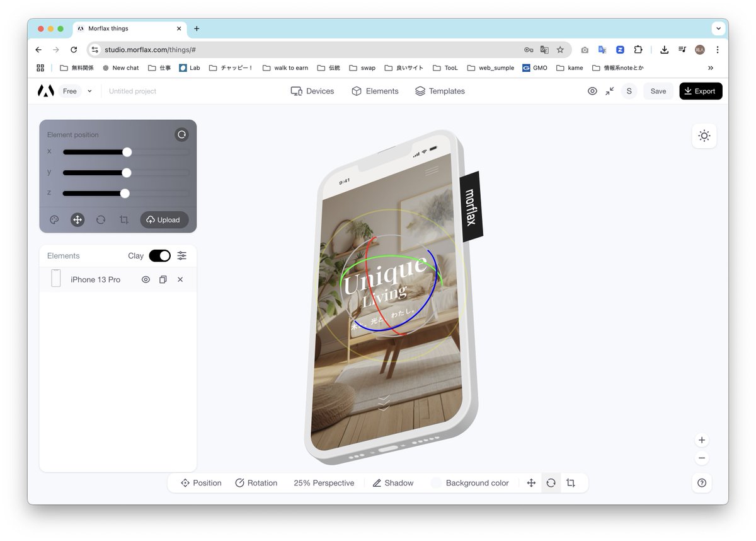756x541 pixels.
Task: Select the rotate gizmo in the bottom toolbar
Action: pyautogui.click(x=551, y=483)
